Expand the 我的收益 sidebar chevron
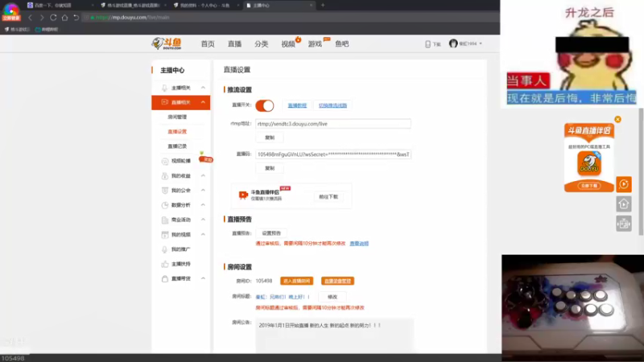This screenshot has height=362, width=644. [x=203, y=175]
